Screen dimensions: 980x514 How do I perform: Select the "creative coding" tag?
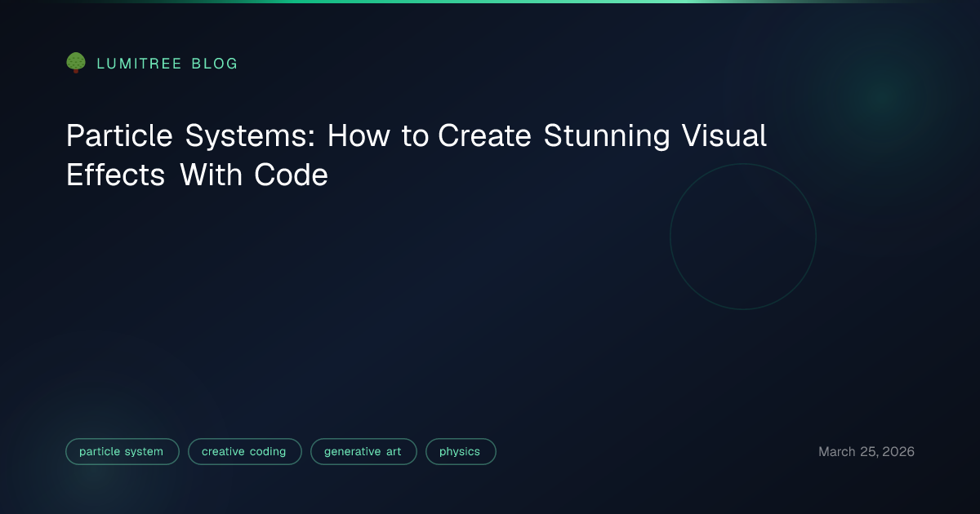tap(244, 451)
